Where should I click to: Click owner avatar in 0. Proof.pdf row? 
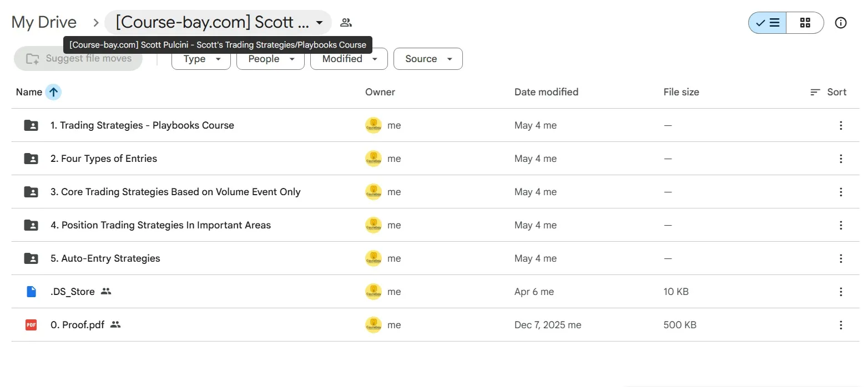[374, 325]
